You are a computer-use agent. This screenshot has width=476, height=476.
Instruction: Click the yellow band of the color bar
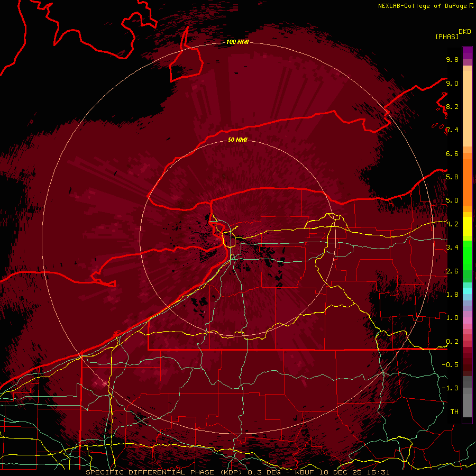click(x=467, y=226)
